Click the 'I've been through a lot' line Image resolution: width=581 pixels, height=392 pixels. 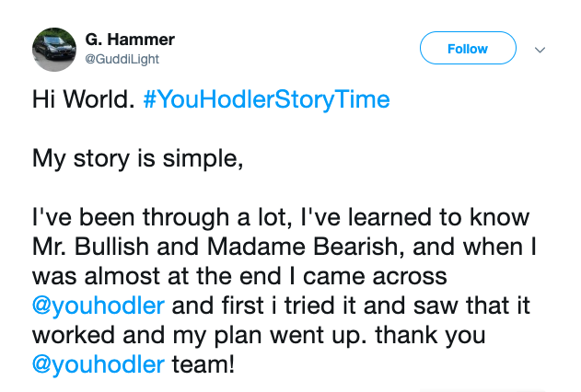click(x=159, y=217)
